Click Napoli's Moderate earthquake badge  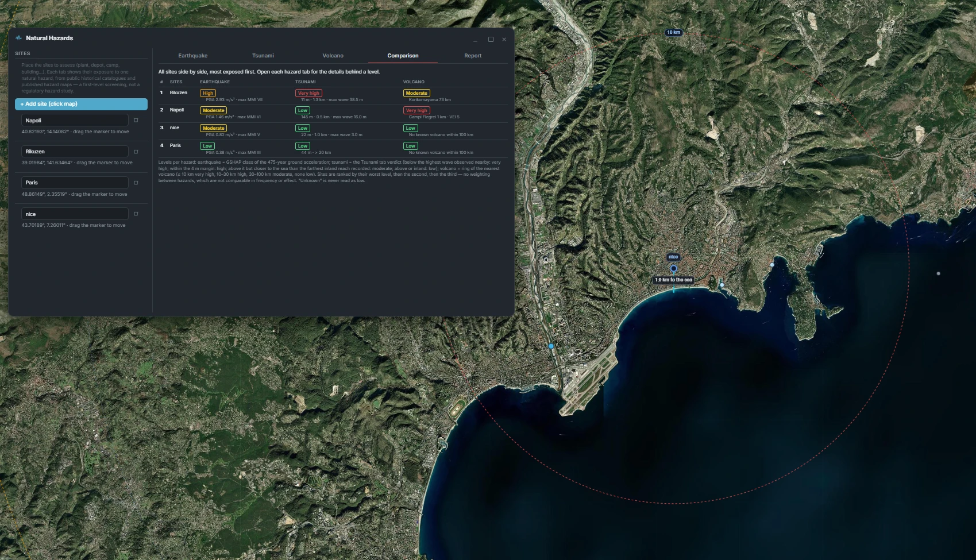click(x=213, y=110)
